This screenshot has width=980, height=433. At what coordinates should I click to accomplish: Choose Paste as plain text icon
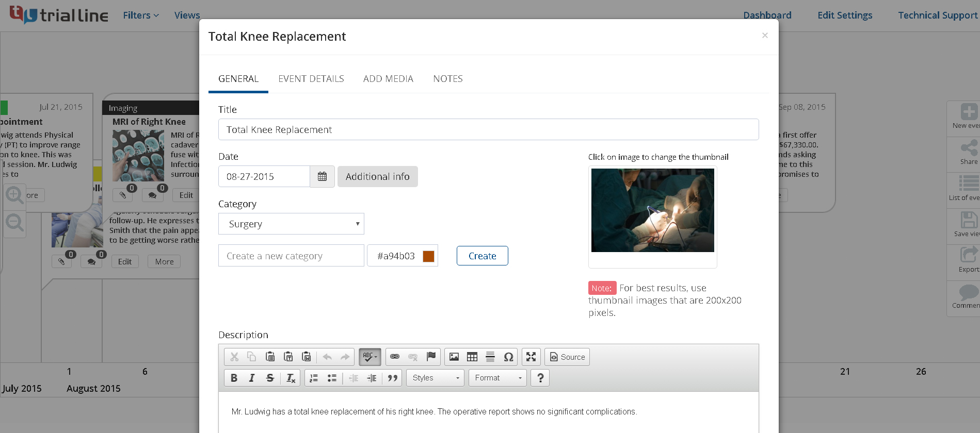click(x=288, y=357)
